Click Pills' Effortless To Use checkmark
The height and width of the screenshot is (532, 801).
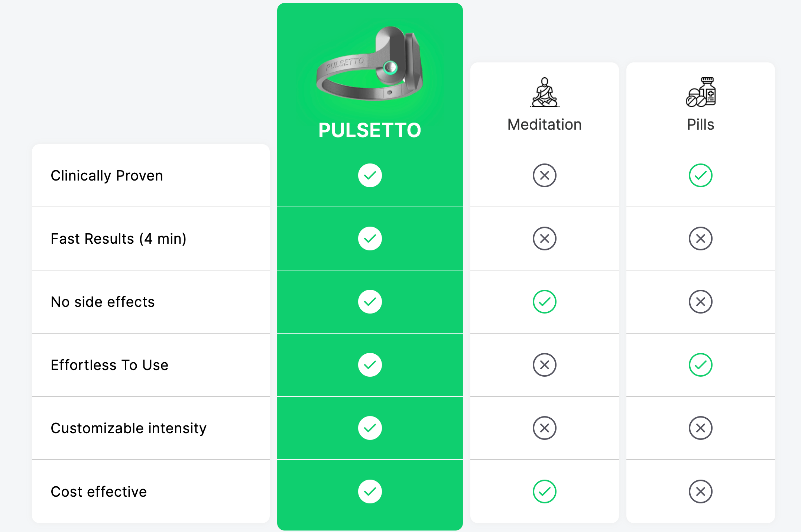click(701, 365)
